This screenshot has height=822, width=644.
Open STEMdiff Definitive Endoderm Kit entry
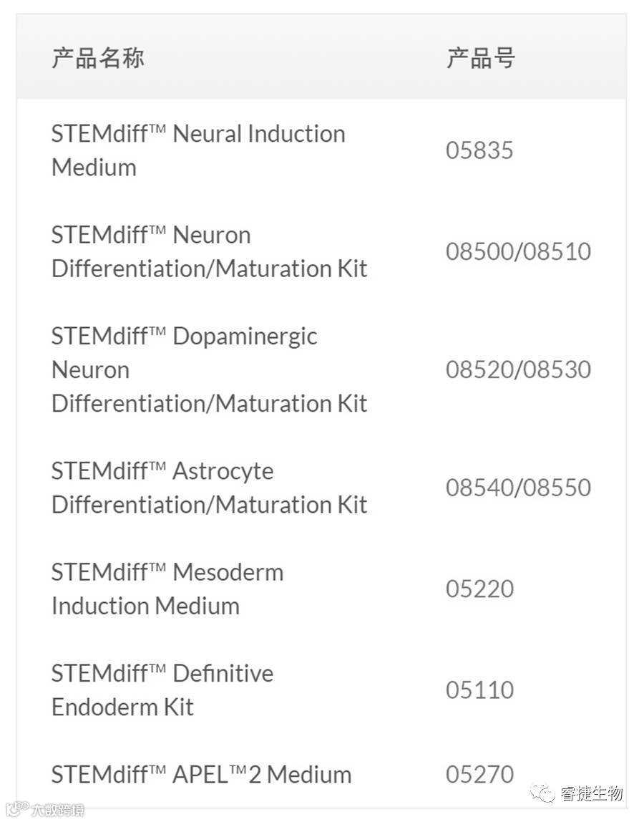(162, 690)
